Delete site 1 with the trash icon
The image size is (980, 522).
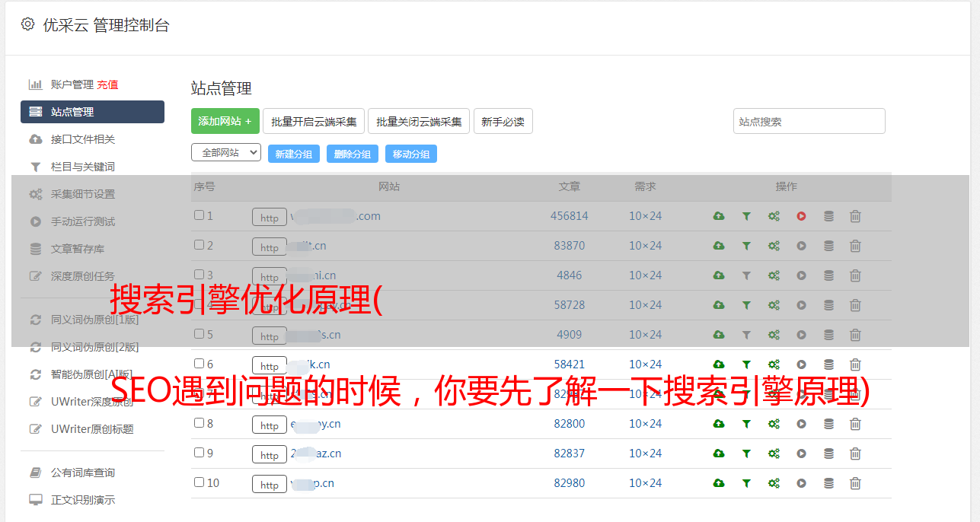855,216
